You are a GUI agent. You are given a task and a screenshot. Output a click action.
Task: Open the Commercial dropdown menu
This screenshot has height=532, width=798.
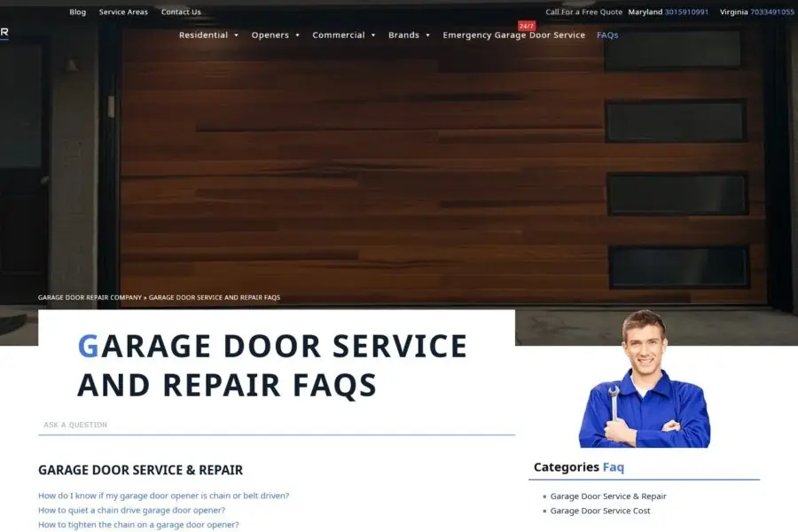click(x=344, y=35)
